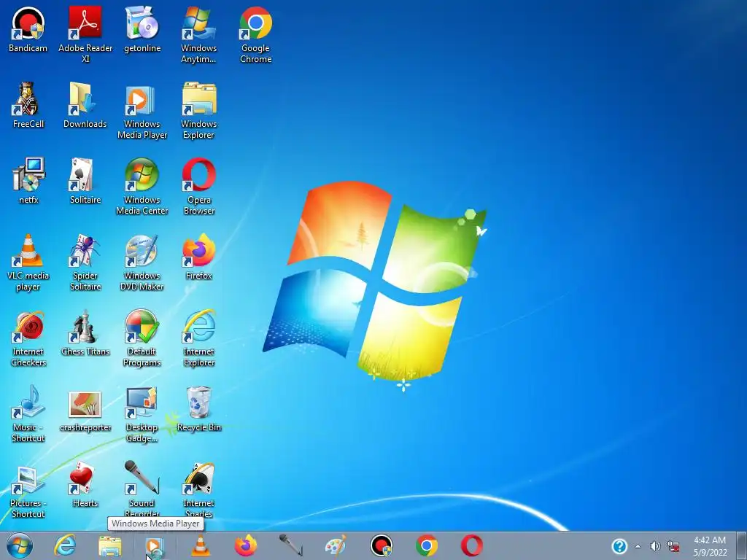Select the FreeCell desktop icon

coord(28,105)
